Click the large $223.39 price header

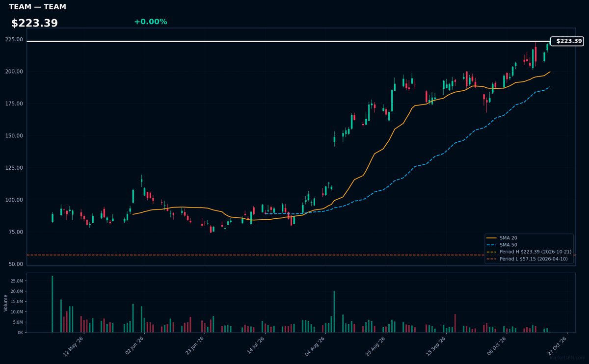[x=34, y=23]
